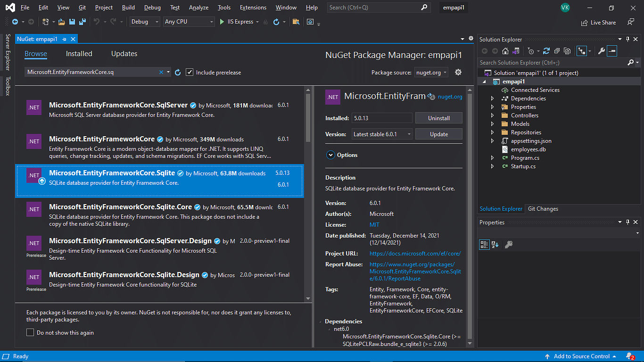Pin the NuGet empapi1 tab
Screen dimensions: 644x362
65,39
